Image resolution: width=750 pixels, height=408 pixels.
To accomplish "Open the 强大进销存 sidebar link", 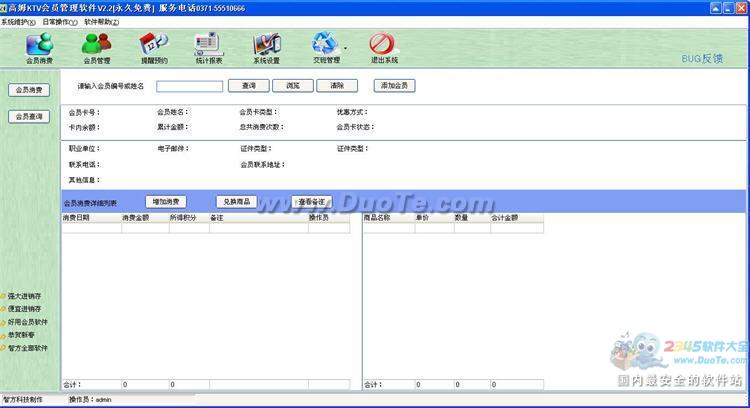I will tap(24, 296).
